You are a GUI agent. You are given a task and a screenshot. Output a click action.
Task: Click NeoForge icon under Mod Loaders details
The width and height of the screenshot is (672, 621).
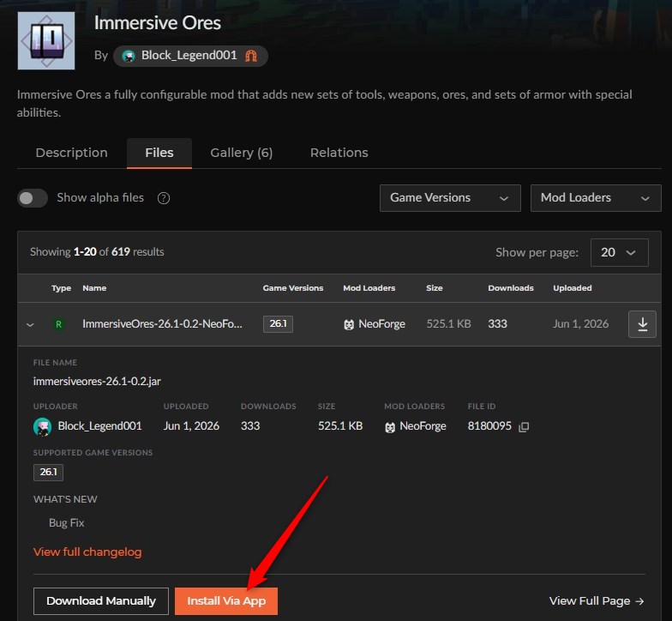click(390, 427)
